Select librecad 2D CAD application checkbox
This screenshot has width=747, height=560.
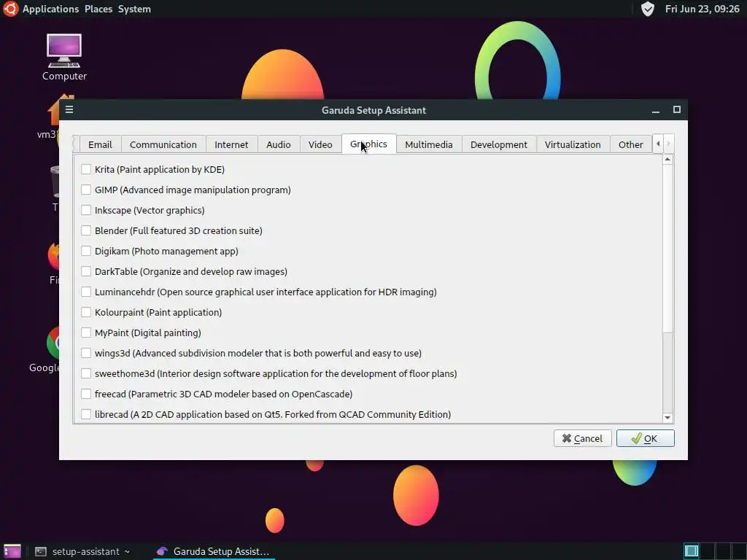pos(86,414)
